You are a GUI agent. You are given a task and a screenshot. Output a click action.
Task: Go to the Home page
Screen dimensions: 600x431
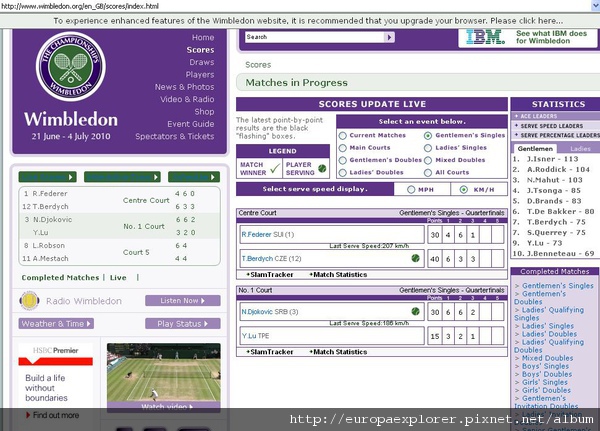[203, 38]
